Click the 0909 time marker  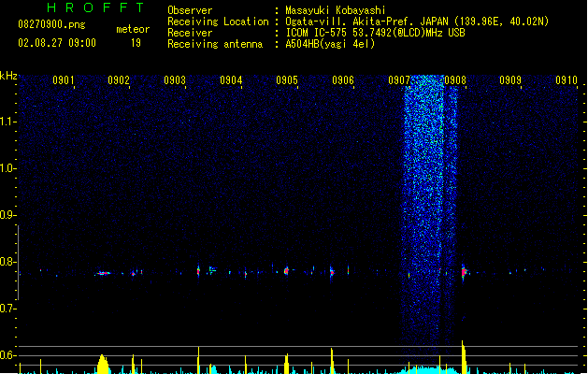(510, 80)
